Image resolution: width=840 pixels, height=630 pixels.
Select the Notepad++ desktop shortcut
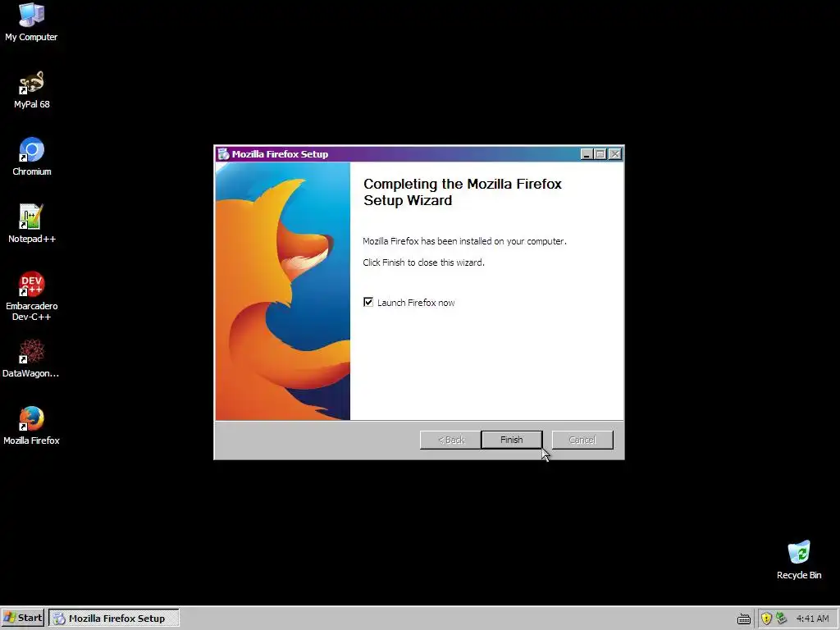pyautogui.click(x=32, y=224)
